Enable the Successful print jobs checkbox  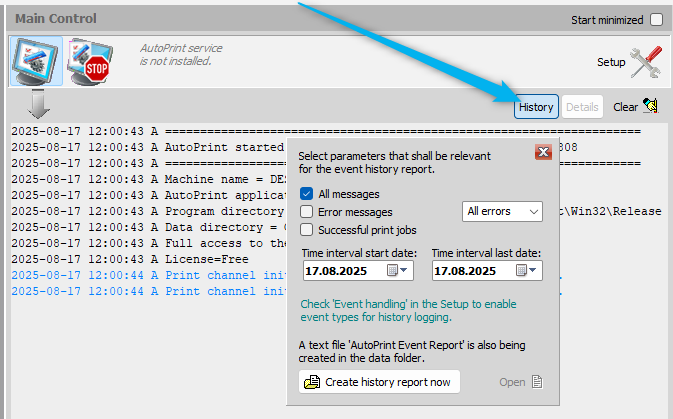(306, 230)
